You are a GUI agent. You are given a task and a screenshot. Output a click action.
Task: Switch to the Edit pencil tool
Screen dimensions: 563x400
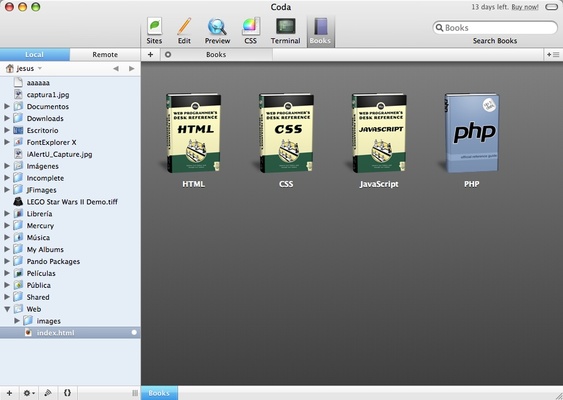pyautogui.click(x=184, y=31)
